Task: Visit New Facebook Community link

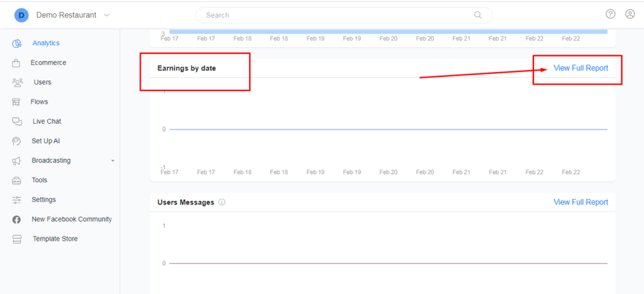Action: pyautogui.click(x=71, y=219)
